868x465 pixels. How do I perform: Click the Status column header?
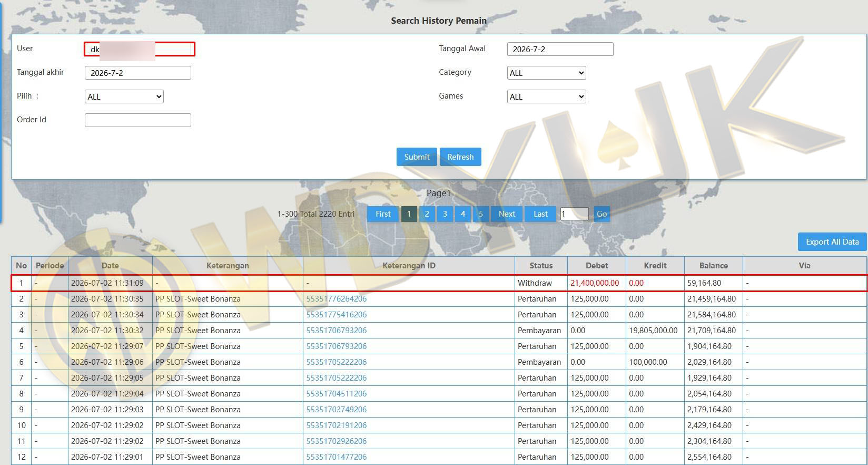pyautogui.click(x=541, y=266)
